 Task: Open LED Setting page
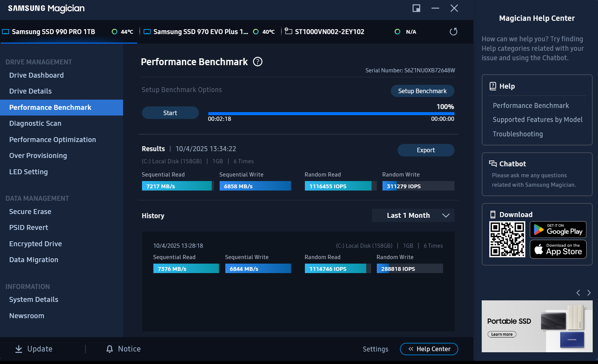click(28, 172)
